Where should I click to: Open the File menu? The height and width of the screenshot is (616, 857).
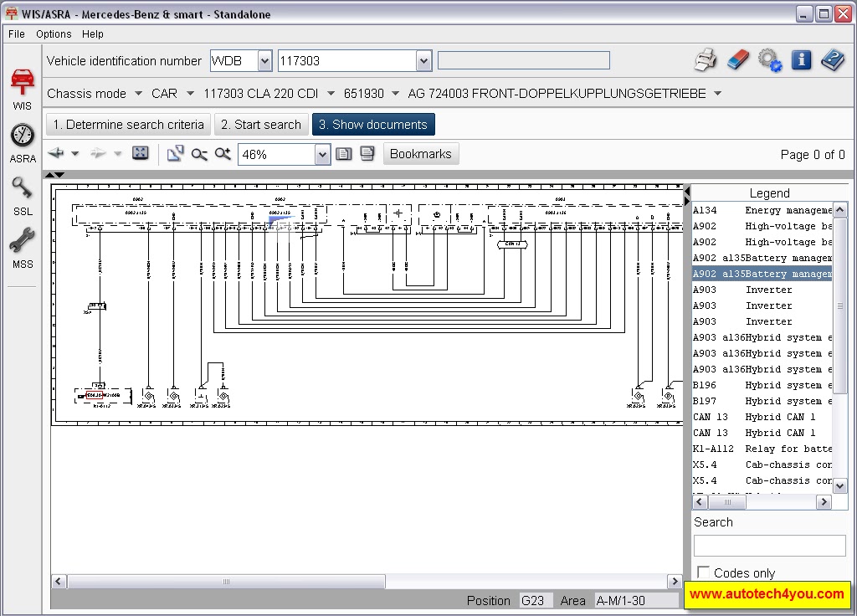pyautogui.click(x=17, y=33)
